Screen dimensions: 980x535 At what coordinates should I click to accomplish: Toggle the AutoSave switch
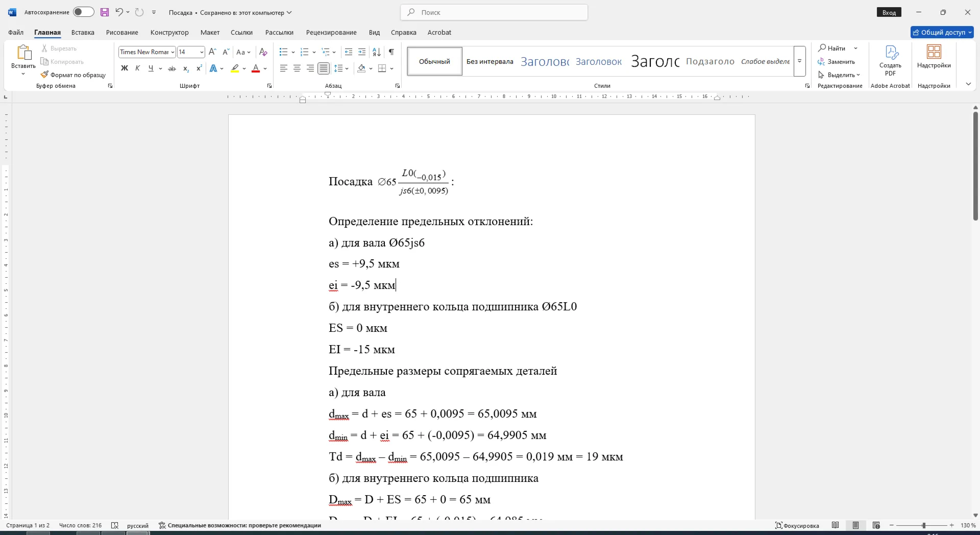83,12
